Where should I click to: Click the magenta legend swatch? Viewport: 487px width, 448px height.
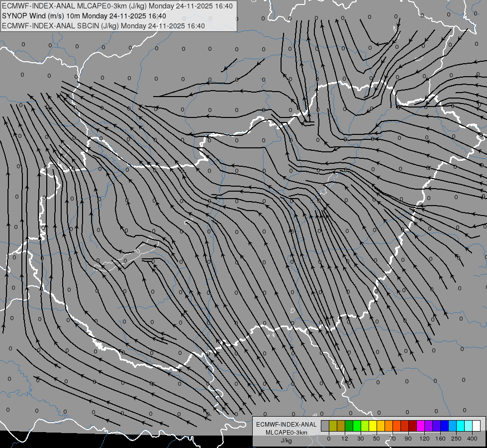[x=420, y=426]
